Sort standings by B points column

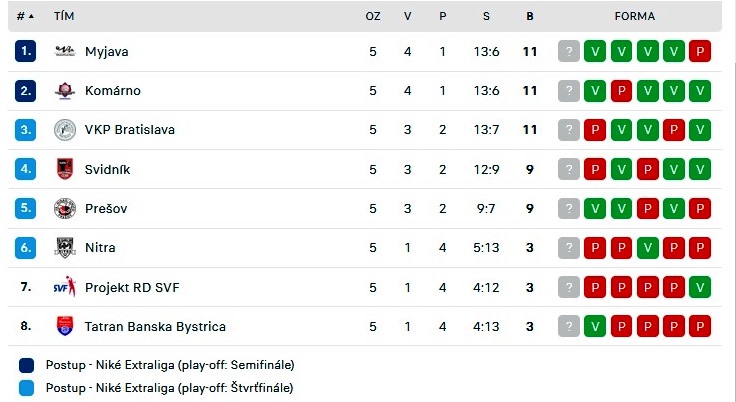coord(530,16)
